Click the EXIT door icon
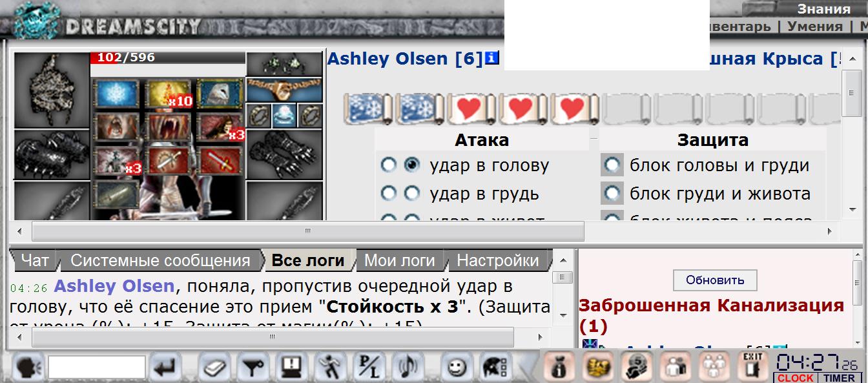This screenshot has height=383, width=868. pyautogui.click(x=752, y=367)
